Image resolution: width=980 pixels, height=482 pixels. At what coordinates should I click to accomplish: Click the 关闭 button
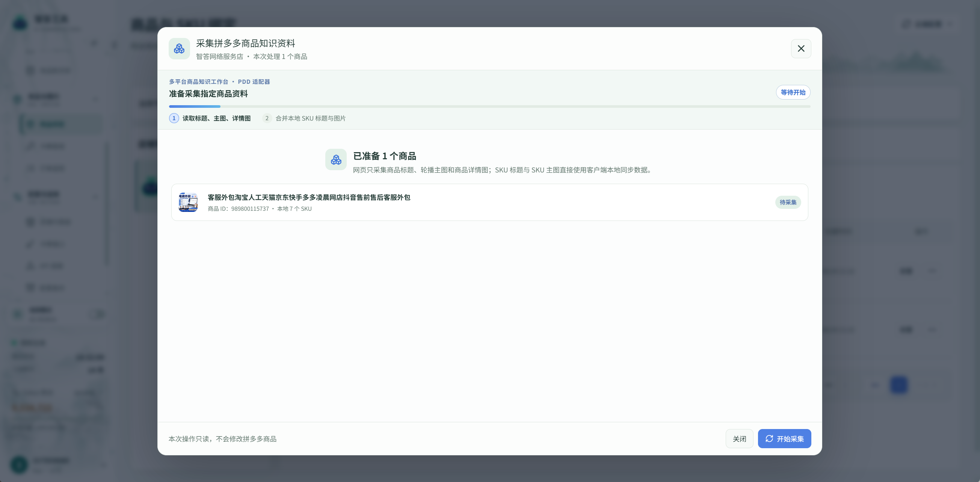(739, 439)
